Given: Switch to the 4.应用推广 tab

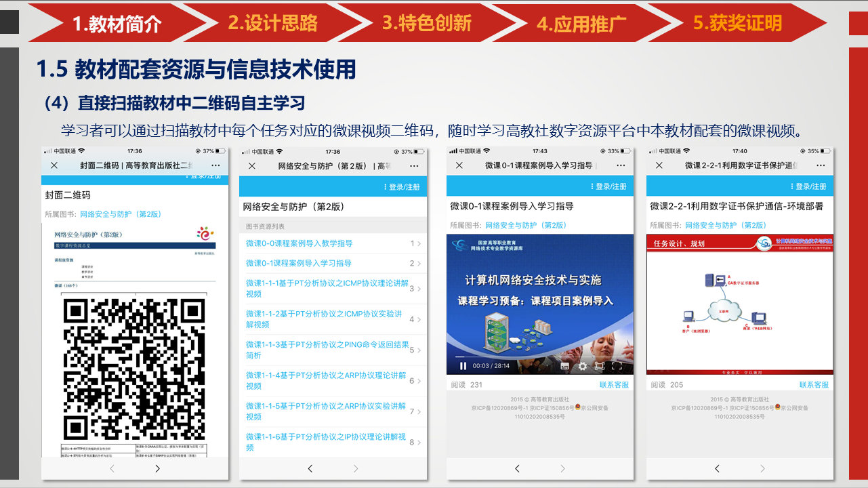Looking at the screenshot, I should tap(581, 23).
